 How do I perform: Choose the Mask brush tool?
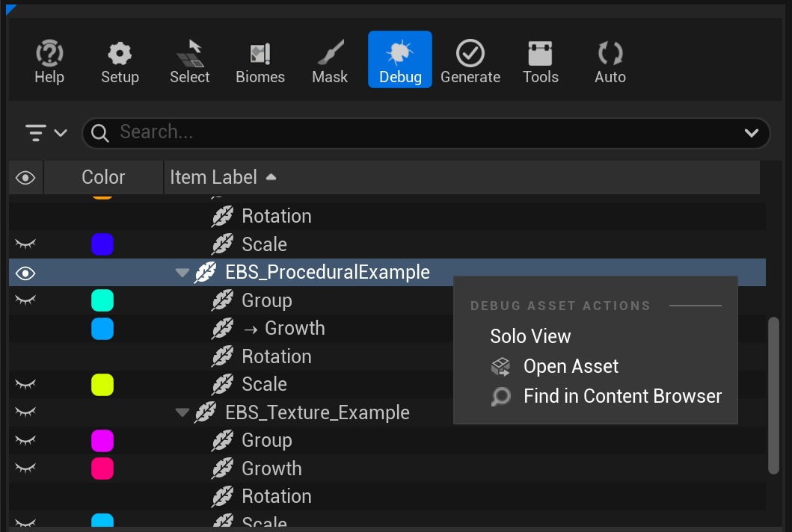coord(330,61)
